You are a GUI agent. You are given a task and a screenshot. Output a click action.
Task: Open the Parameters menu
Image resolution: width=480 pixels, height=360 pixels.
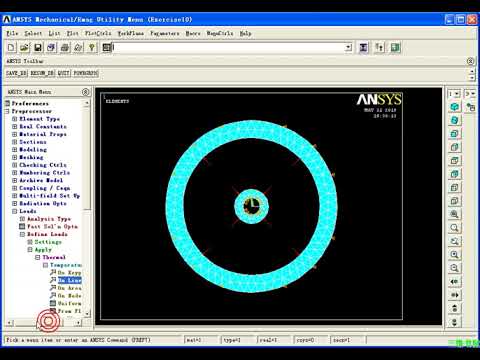pyautogui.click(x=164, y=33)
